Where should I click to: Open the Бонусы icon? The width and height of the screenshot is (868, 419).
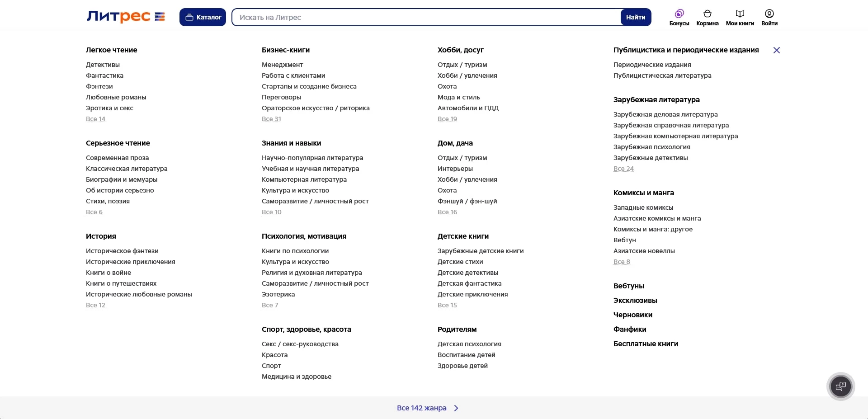[x=679, y=17]
